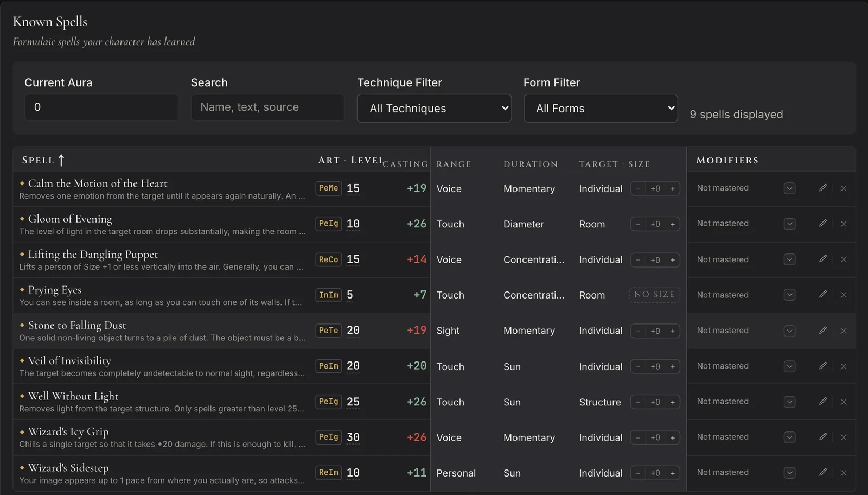Open the Wizard's Sidestep spell title
The image size is (868, 495).
click(x=68, y=467)
